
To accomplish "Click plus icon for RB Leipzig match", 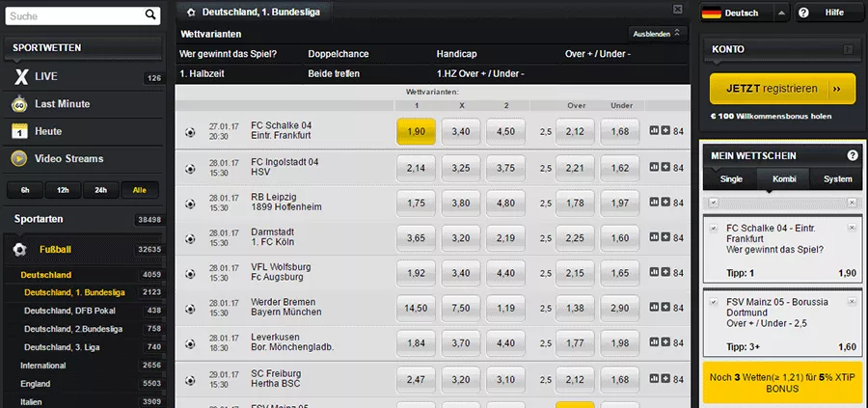I will (x=665, y=204).
